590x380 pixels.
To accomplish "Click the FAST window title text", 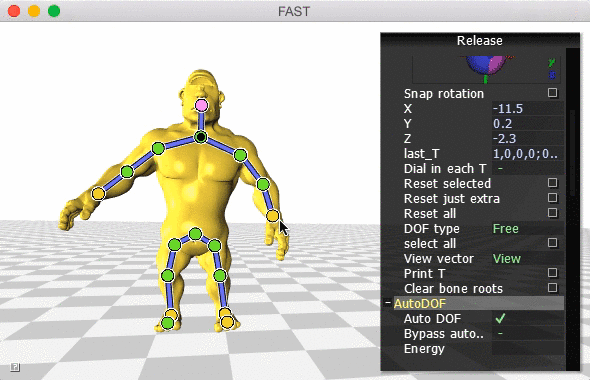I will click(294, 11).
